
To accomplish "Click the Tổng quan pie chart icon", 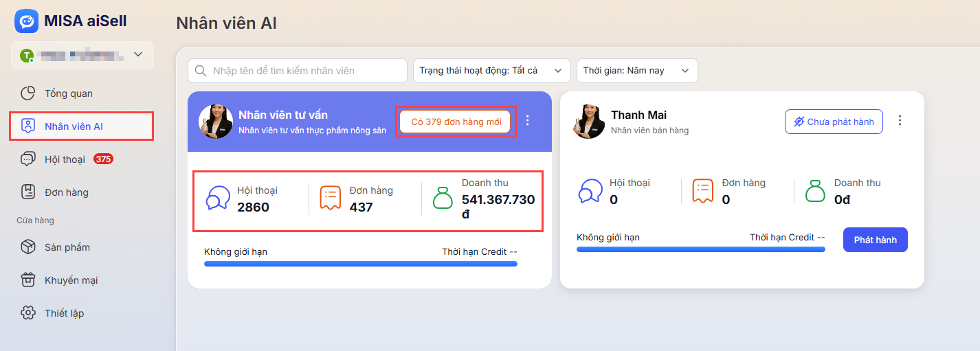I will [28, 93].
